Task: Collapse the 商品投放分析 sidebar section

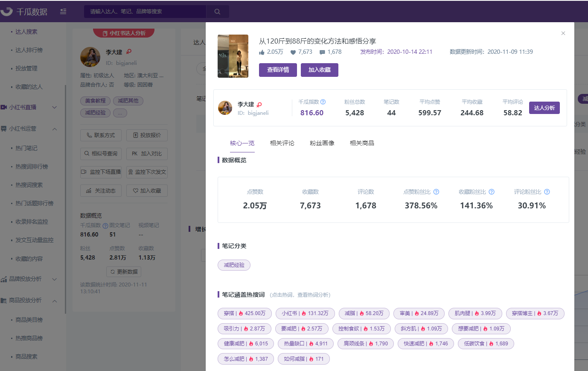Action: pyautogui.click(x=55, y=301)
